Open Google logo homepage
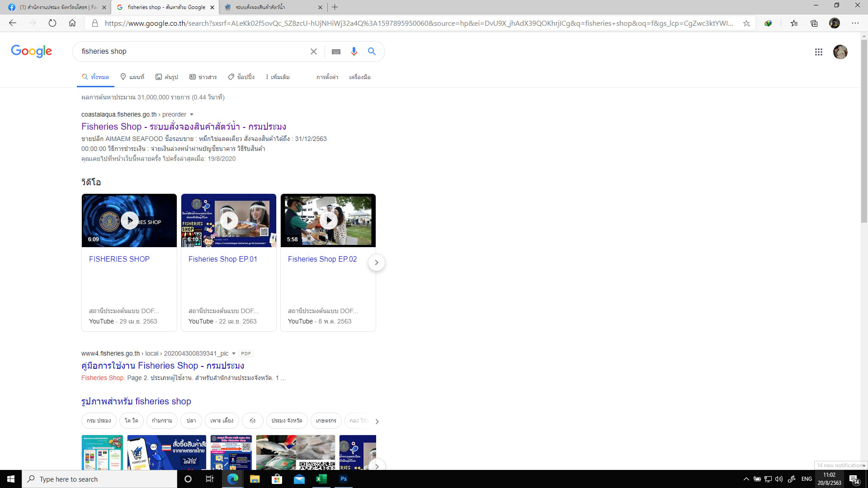 tap(32, 51)
